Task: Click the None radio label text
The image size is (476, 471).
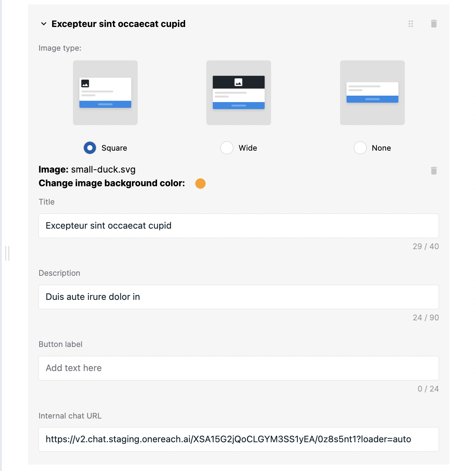Action: [x=381, y=148]
